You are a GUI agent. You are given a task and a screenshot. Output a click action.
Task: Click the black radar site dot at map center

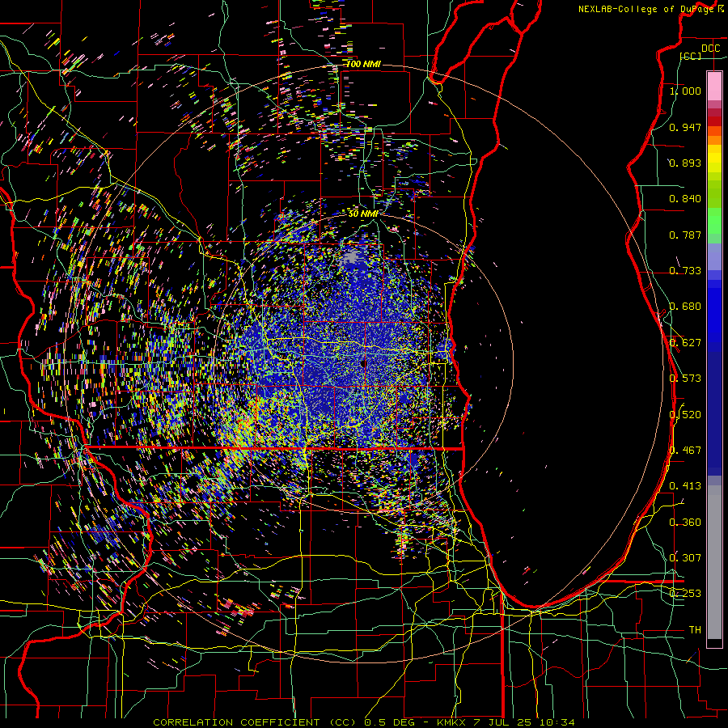(x=363, y=364)
